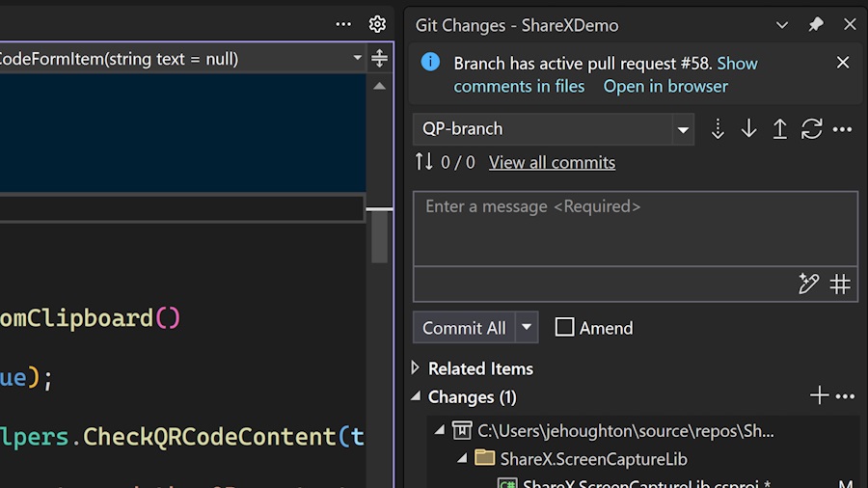868x488 pixels.
Task: Click the Open in browser link
Action: pos(665,87)
